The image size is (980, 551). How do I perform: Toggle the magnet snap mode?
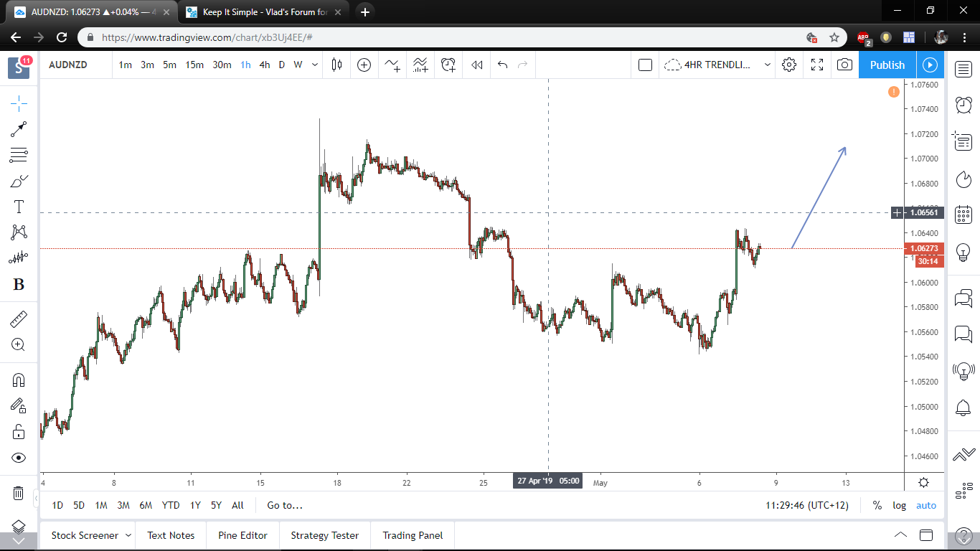pyautogui.click(x=19, y=380)
